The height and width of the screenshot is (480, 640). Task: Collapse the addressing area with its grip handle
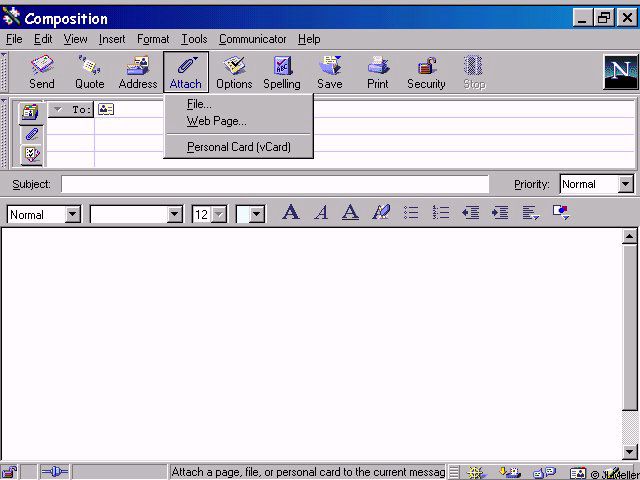[x=4, y=133]
